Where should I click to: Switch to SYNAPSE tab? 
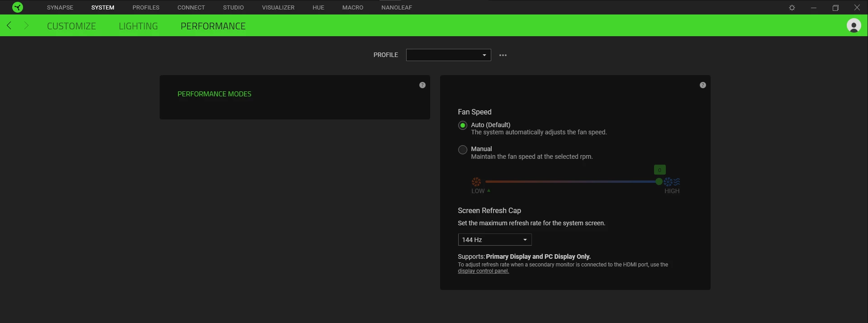[x=60, y=8]
